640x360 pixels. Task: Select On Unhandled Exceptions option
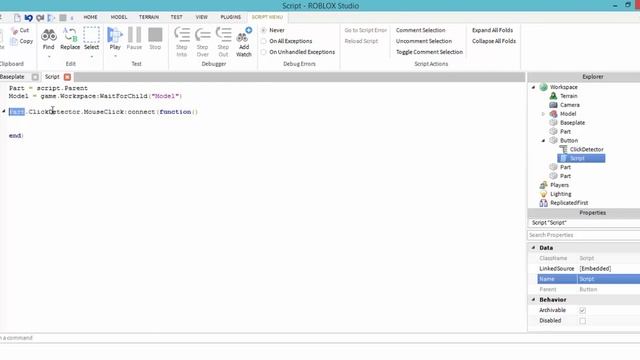coord(264,52)
